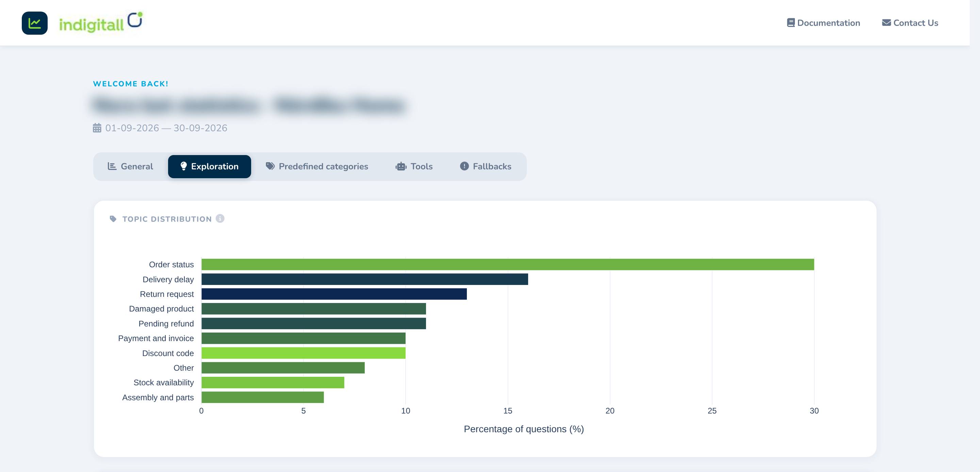Select the Delivery delay bar

click(365, 279)
